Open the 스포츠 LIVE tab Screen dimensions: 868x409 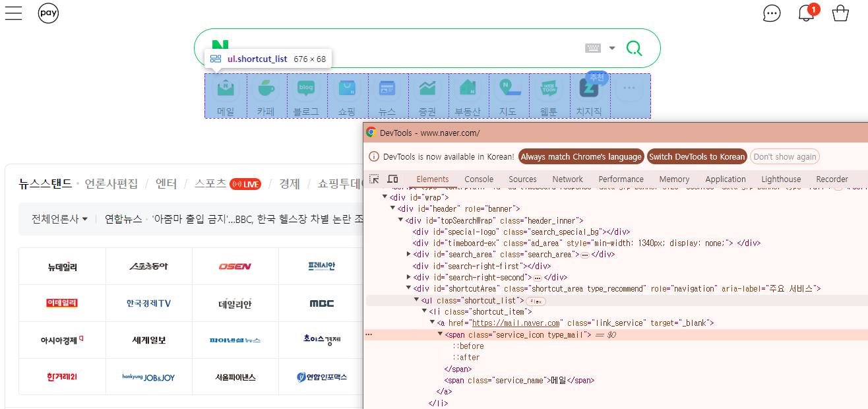click(x=228, y=183)
